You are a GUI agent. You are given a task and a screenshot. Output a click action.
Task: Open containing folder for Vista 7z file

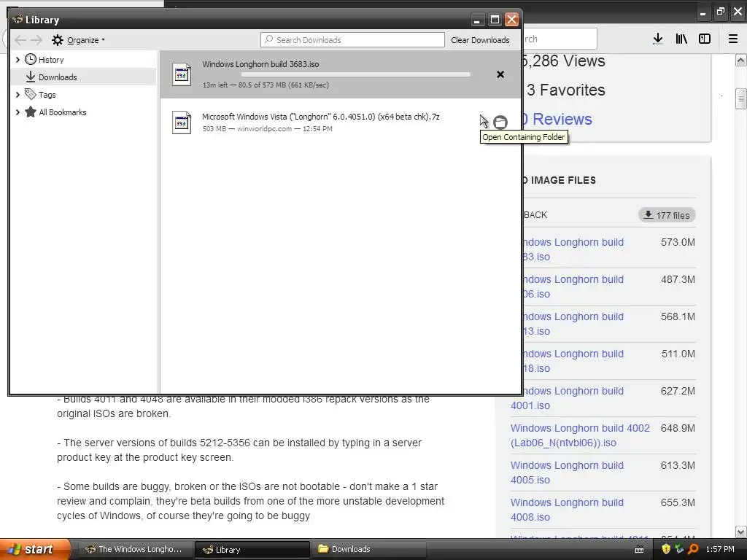pyautogui.click(x=500, y=122)
